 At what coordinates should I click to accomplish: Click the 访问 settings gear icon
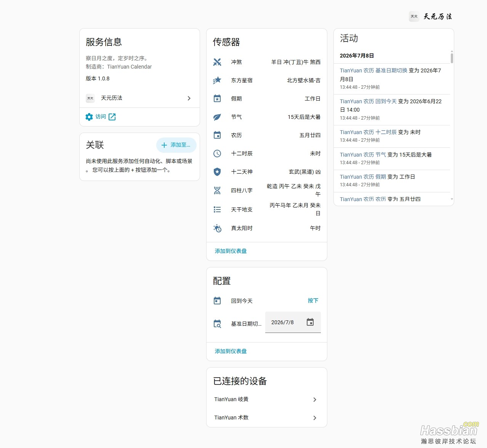click(89, 117)
